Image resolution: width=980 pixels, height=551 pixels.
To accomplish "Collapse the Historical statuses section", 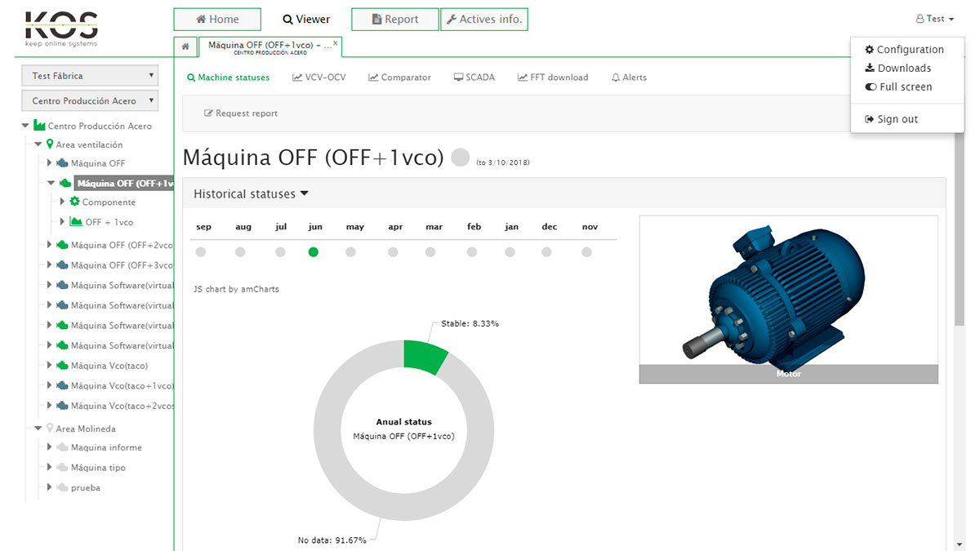I will 251,194.
